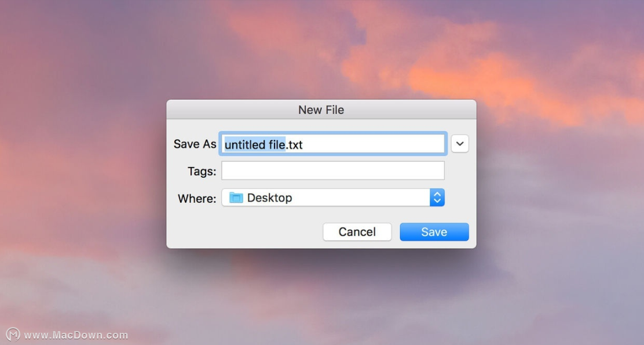This screenshot has width=644, height=345.
Task: Click the New File title bar
Action: pos(321,110)
